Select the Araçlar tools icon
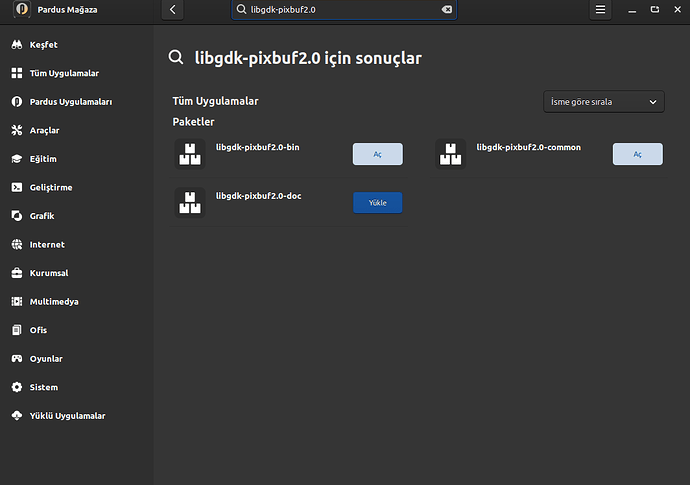 pyautogui.click(x=16, y=130)
